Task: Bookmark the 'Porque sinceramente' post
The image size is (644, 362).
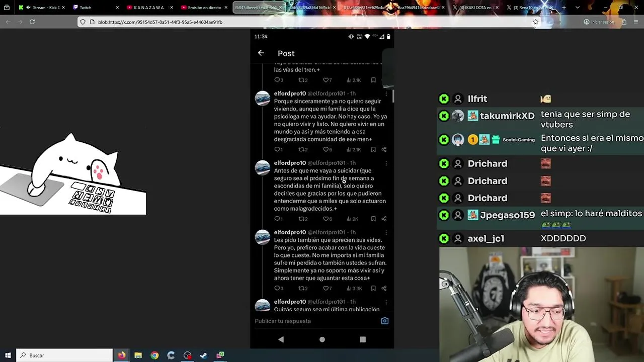Action: 373,149
